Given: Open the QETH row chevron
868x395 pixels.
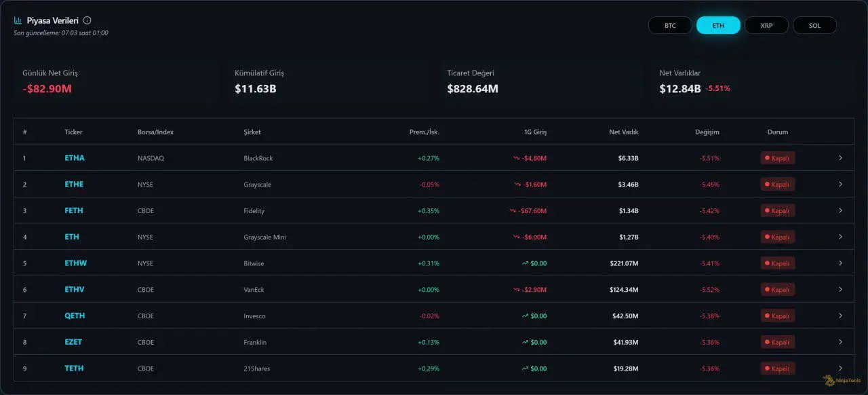Looking at the screenshot, I should coord(840,316).
